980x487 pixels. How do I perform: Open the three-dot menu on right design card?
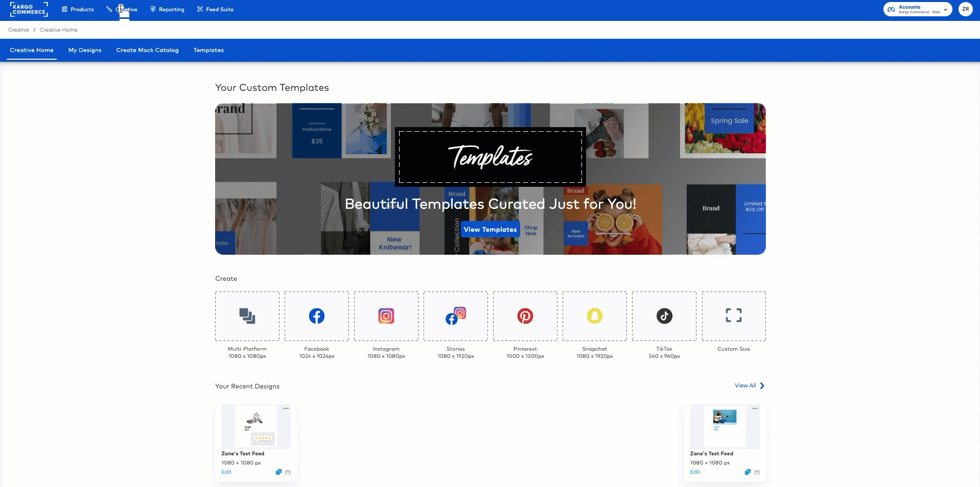[x=755, y=408]
